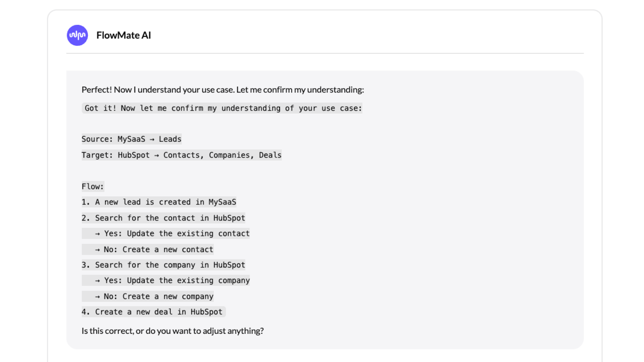Screen dimensions: 644x362
Task: Click step 3 "Search for the company"
Action: coord(163,265)
